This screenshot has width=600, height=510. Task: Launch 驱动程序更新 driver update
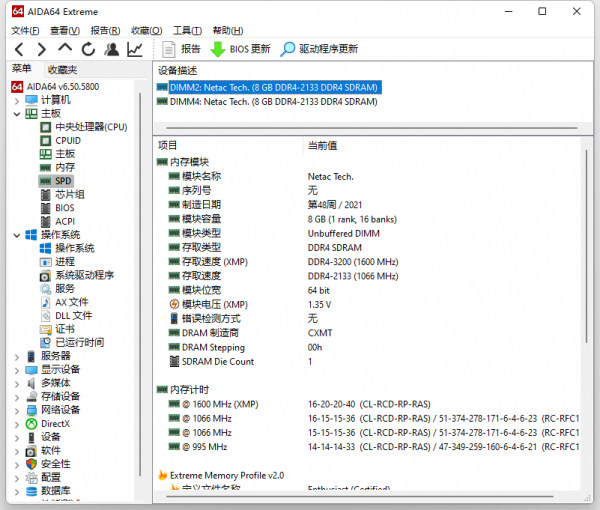coord(319,49)
